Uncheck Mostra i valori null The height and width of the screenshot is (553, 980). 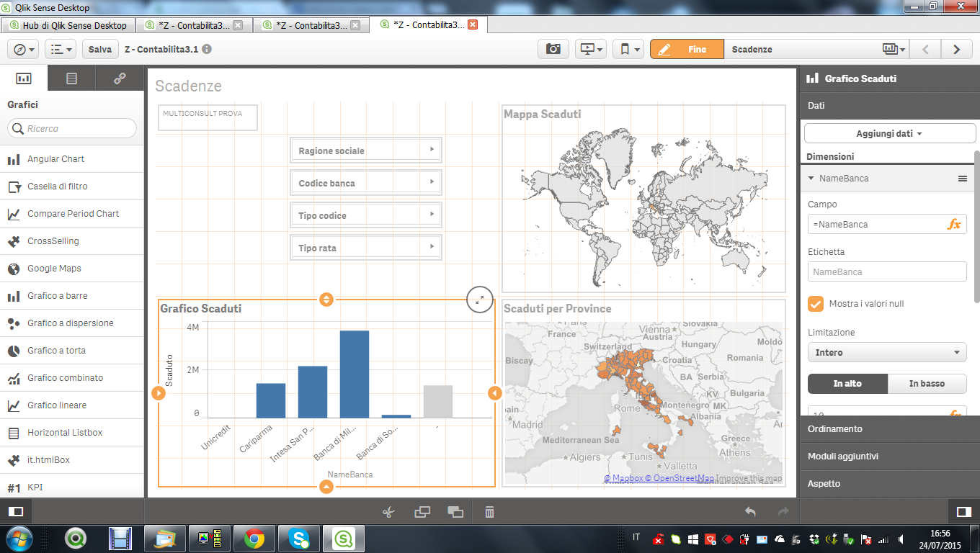pos(816,304)
